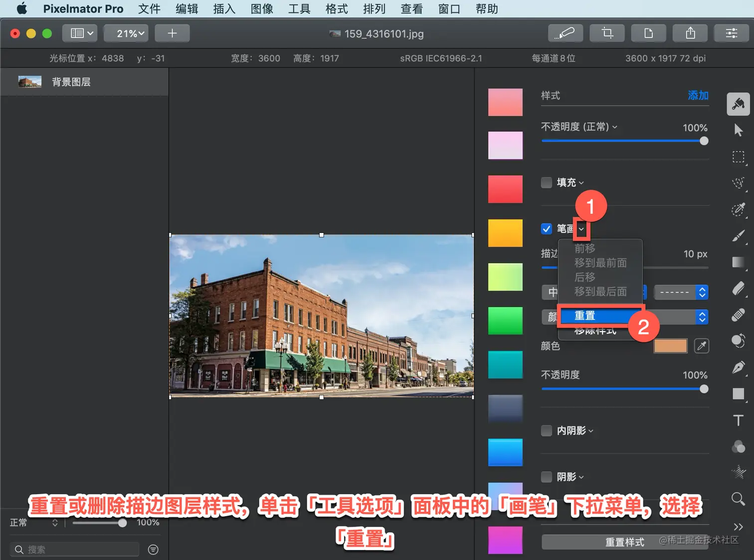
Task: Select the Paint brush tool
Action: [x=738, y=236]
